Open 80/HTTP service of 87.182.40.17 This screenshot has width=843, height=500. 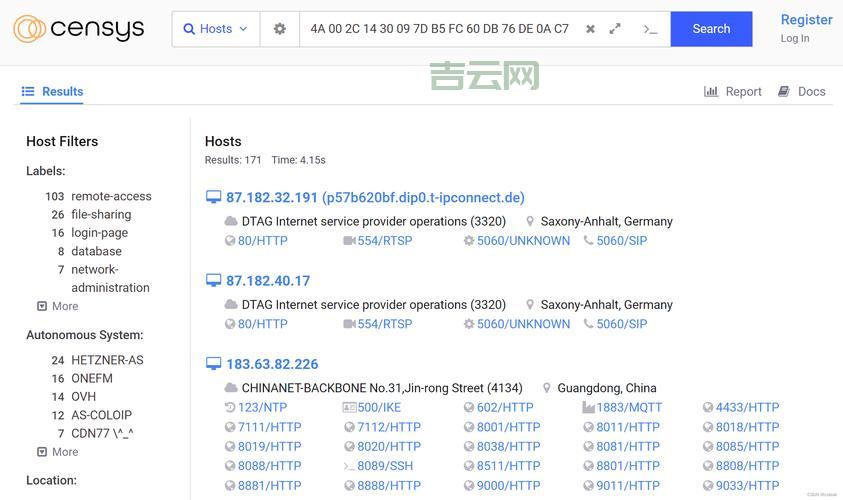pos(263,324)
